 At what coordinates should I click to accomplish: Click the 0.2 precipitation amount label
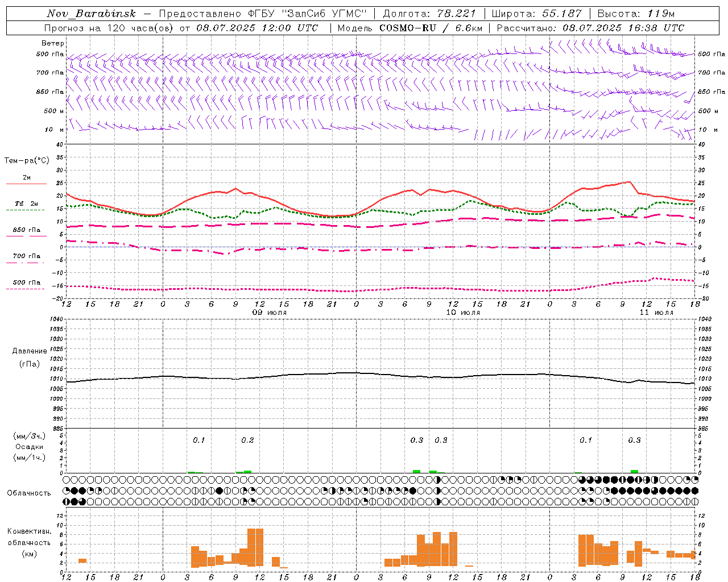coord(247,440)
